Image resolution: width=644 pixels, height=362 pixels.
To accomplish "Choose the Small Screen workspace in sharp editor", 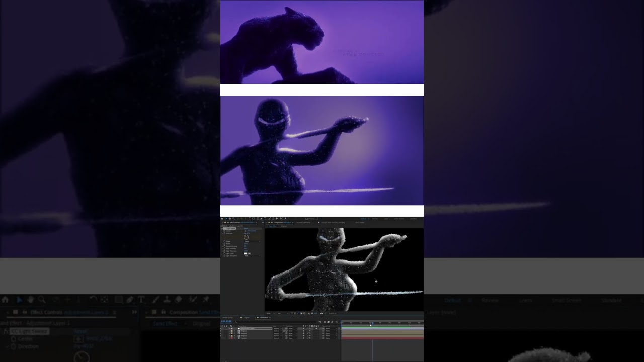I will (x=399, y=219).
